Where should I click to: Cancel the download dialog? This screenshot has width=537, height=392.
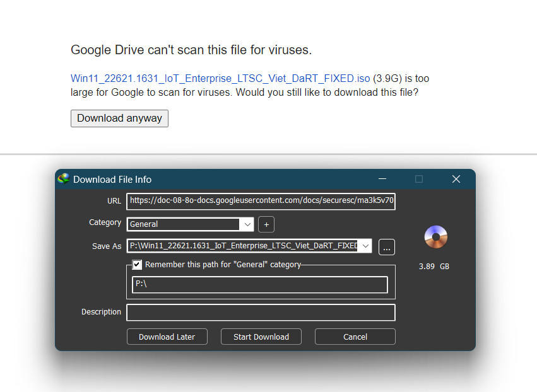pyautogui.click(x=355, y=337)
